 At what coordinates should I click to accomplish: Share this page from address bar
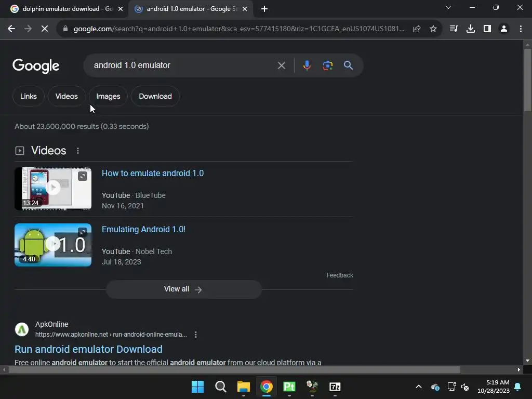tap(417, 29)
